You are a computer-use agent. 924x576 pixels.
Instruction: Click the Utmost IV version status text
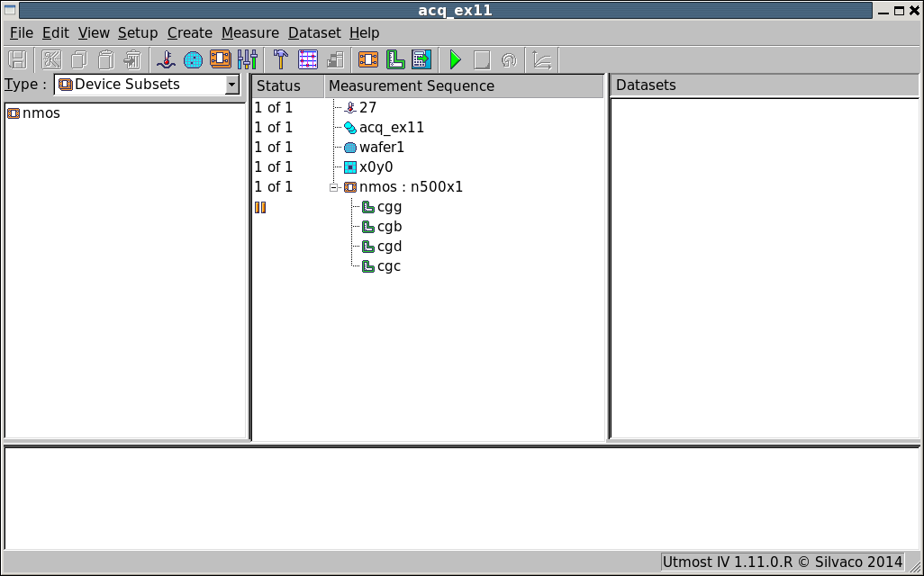click(x=783, y=562)
